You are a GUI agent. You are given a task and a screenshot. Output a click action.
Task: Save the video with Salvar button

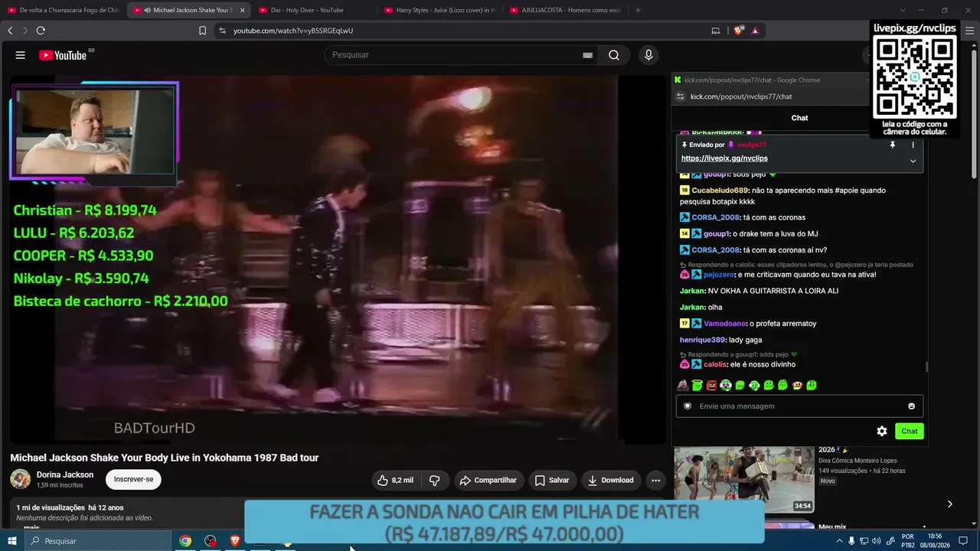tap(552, 481)
